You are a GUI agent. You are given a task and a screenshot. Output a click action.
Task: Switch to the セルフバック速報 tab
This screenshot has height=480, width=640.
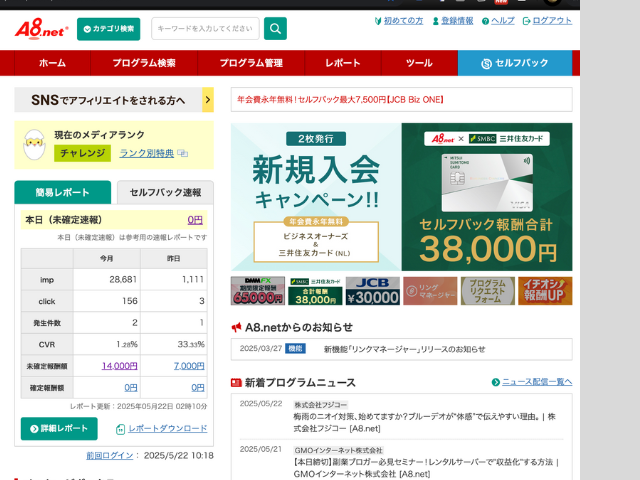[x=165, y=192]
